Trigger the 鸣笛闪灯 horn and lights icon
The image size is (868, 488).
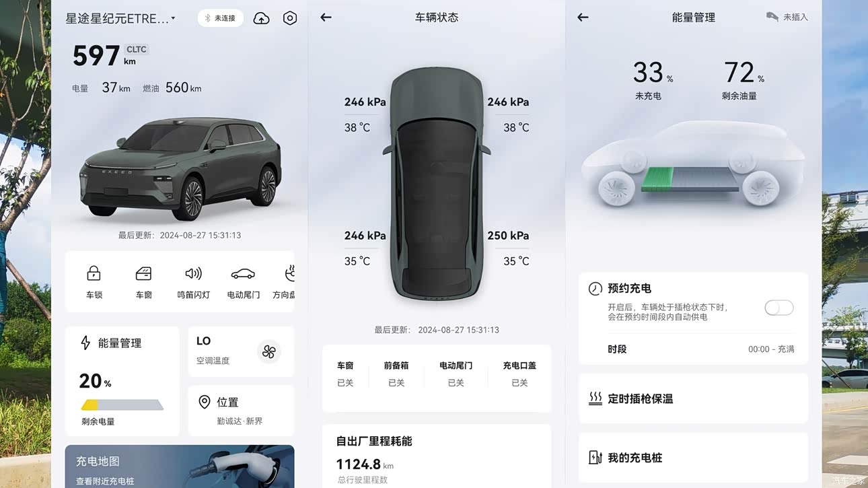tap(193, 273)
